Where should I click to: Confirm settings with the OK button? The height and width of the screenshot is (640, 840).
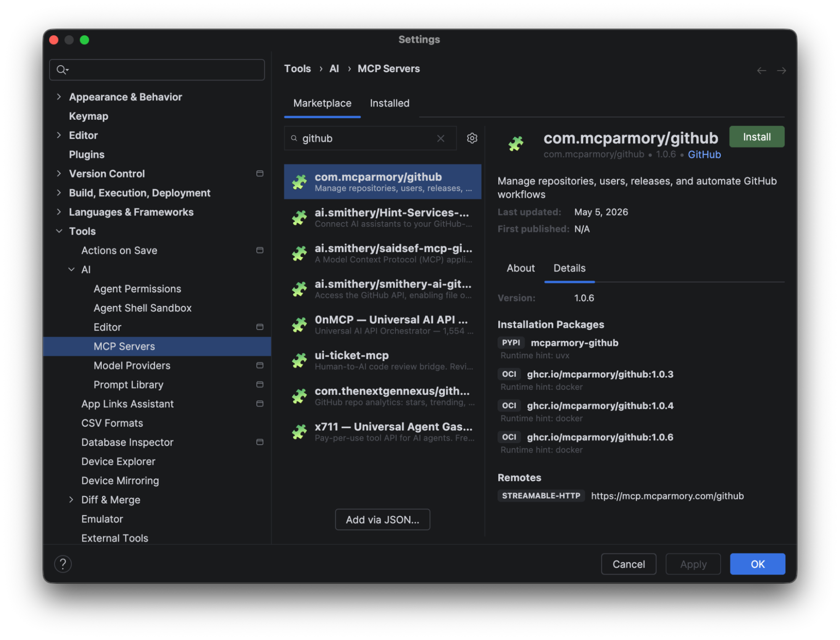click(757, 564)
